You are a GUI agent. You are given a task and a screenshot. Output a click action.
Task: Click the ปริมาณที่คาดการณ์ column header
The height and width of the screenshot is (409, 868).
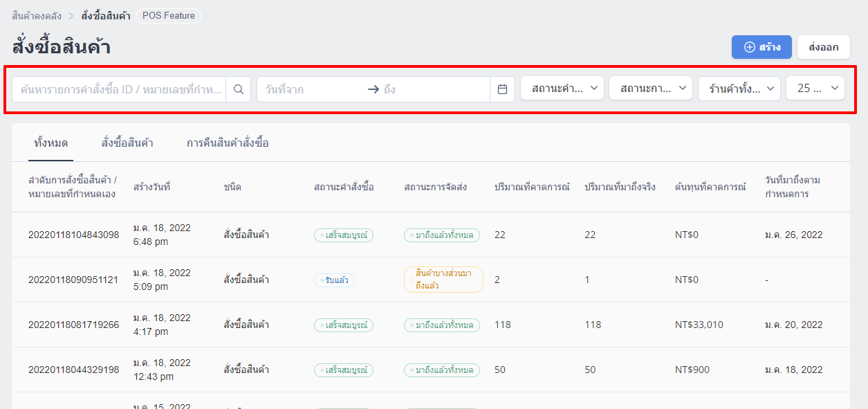coord(532,187)
